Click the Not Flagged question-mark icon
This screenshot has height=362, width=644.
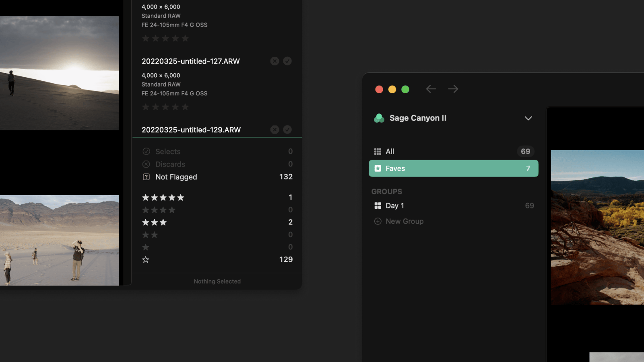tap(147, 177)
